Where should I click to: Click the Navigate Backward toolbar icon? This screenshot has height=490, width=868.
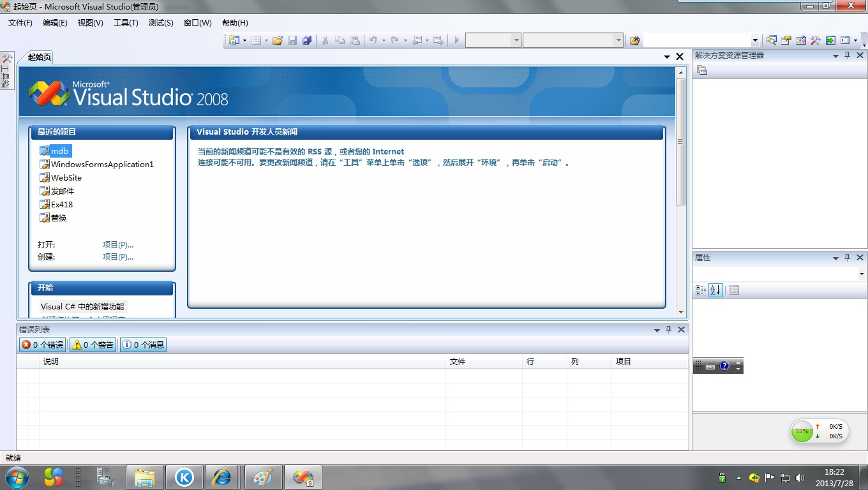[x=417, y=40]
